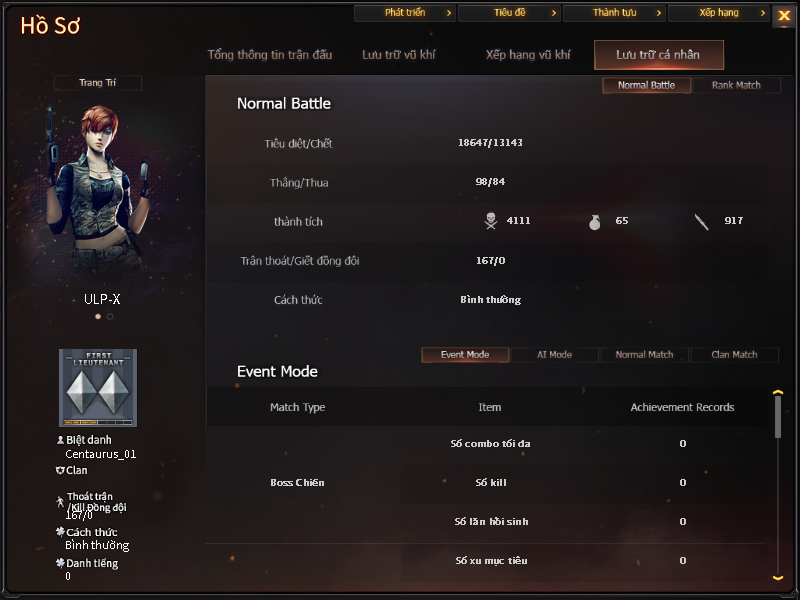The image size is (800, 600).
Task: Select first character page dot indicator
Action: pyautogui.click(x=98, y=316)
